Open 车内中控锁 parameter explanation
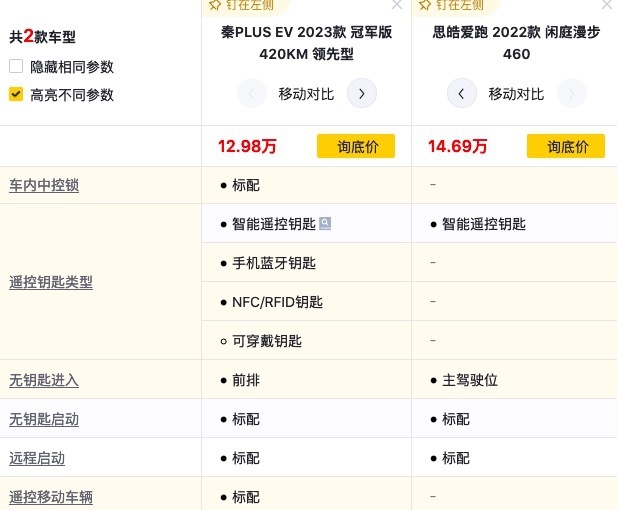 [x=44, y=185]
